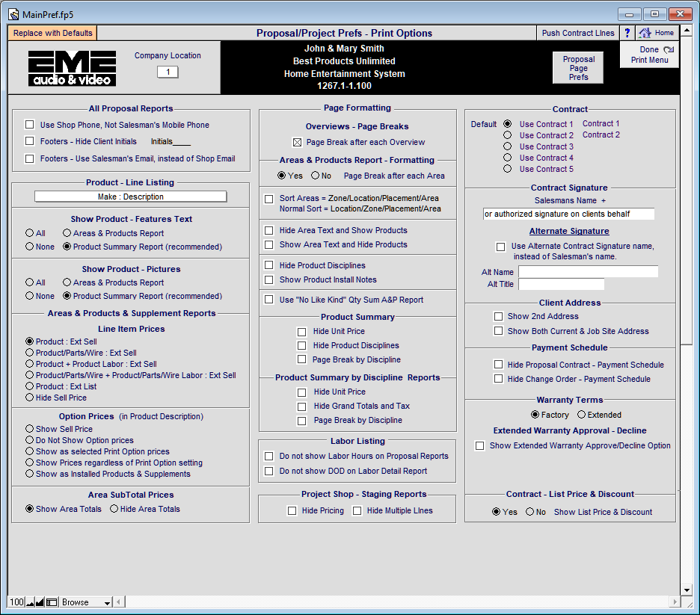
Task: Click the Alt Name input field
Action: point(589,271)
